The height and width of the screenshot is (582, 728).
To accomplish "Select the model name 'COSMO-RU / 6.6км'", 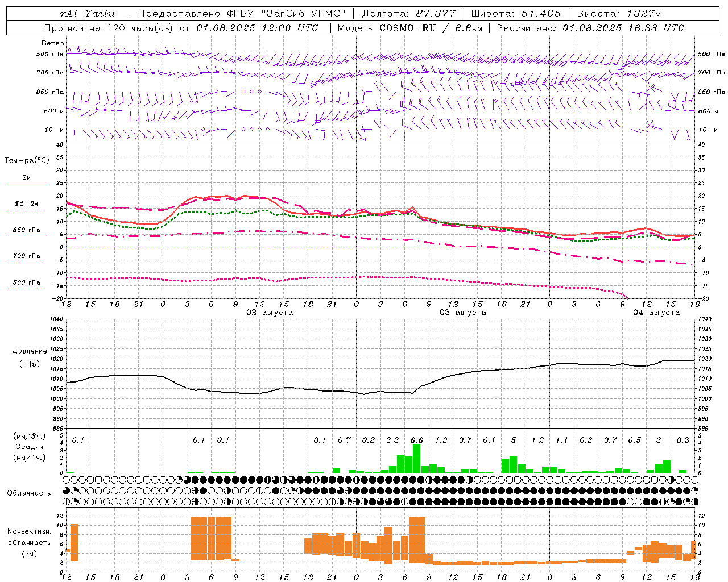I will [431, 28].
